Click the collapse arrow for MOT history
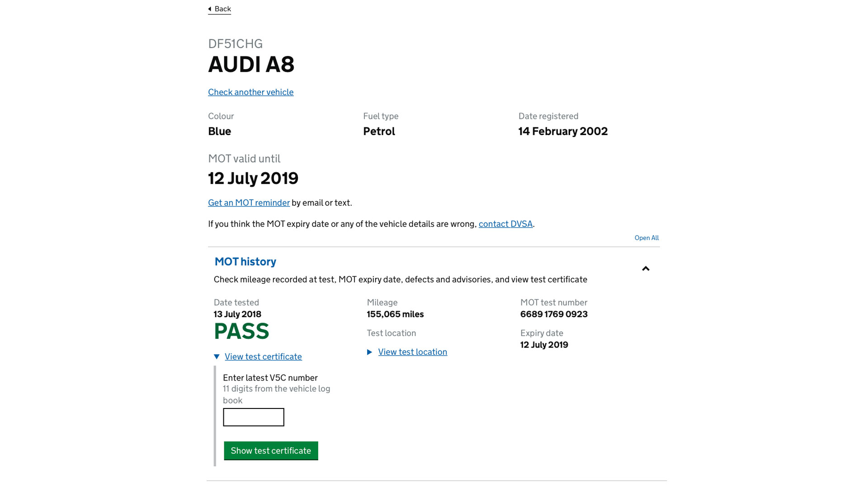Image resolution: width=868 pixels, height=488 pixels. [645, 268]
